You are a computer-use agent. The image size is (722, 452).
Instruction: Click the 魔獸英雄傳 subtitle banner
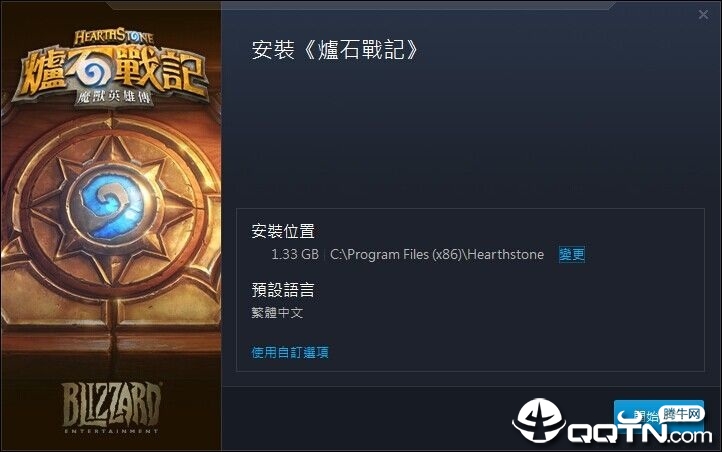(113, 98)
